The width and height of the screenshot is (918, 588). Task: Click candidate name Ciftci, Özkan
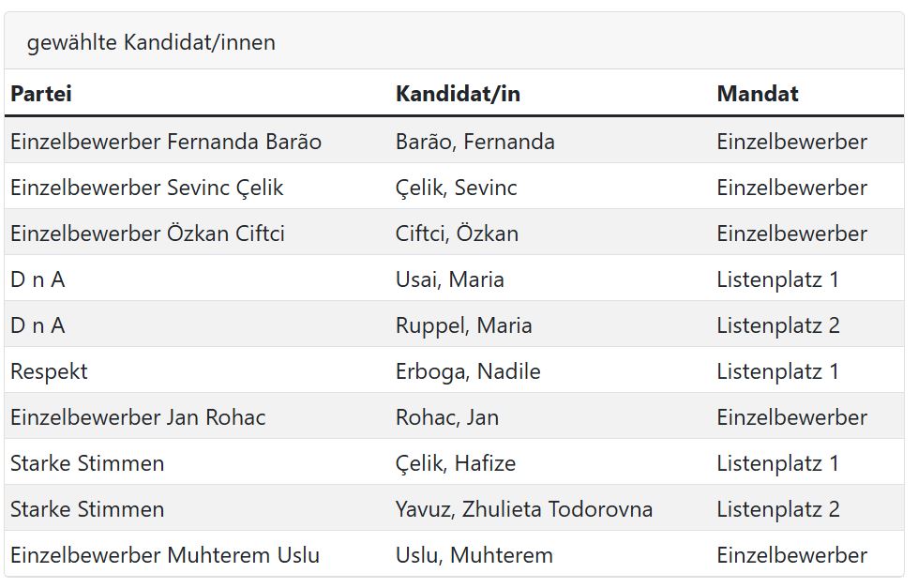457,234
